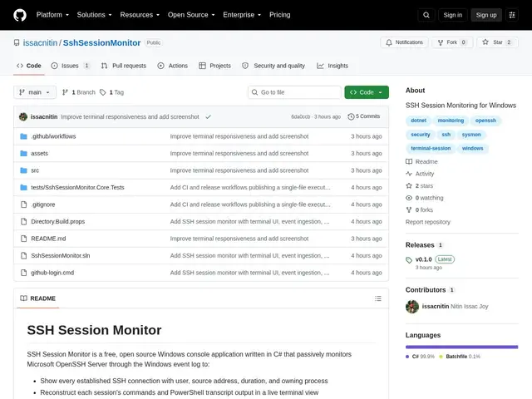532x399 pixels.
Task: Open the Batchfile 0.1% language link
Action: click(460, 357)
